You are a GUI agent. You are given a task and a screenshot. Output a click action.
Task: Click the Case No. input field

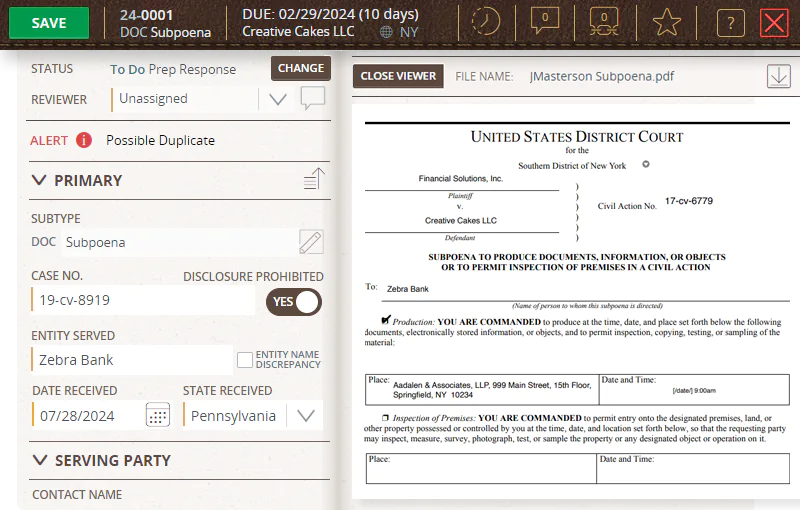(143, 300)
